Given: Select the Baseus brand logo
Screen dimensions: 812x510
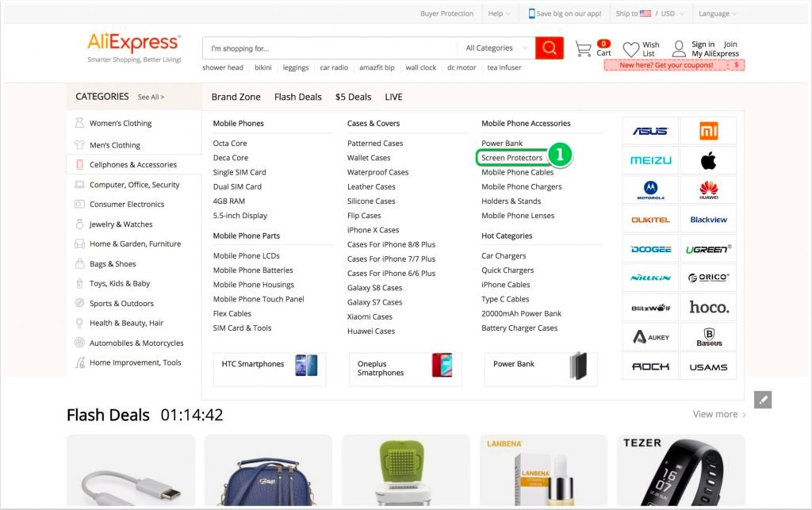Looking at the screenshot, I should pos(708,337).
